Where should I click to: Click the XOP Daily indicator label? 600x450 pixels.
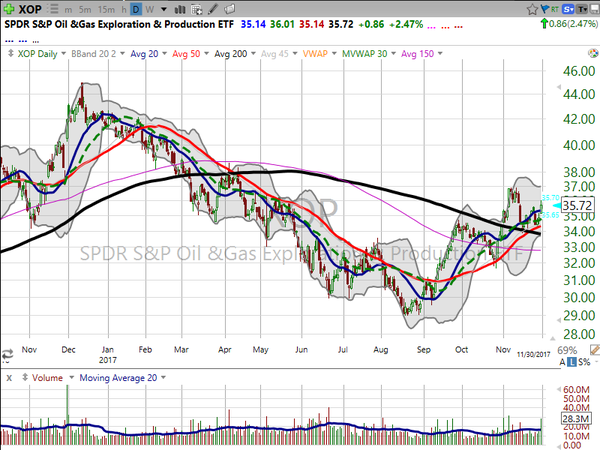tap(38, 54)
